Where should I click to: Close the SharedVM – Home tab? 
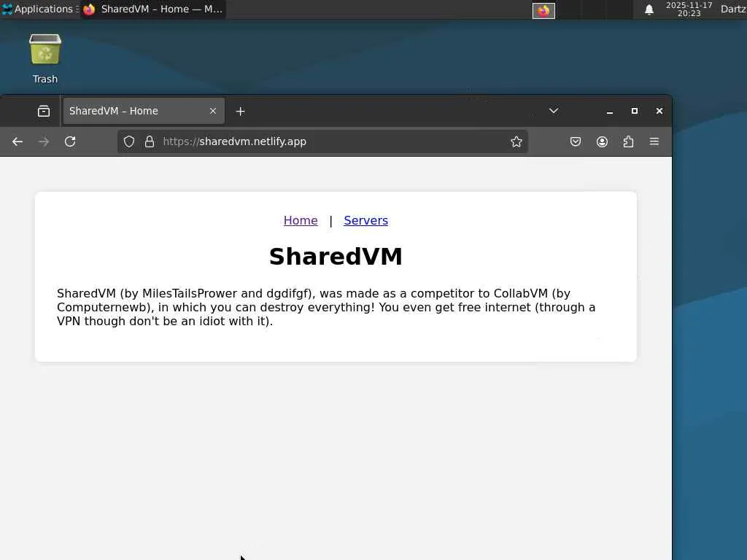coord(213,111)
